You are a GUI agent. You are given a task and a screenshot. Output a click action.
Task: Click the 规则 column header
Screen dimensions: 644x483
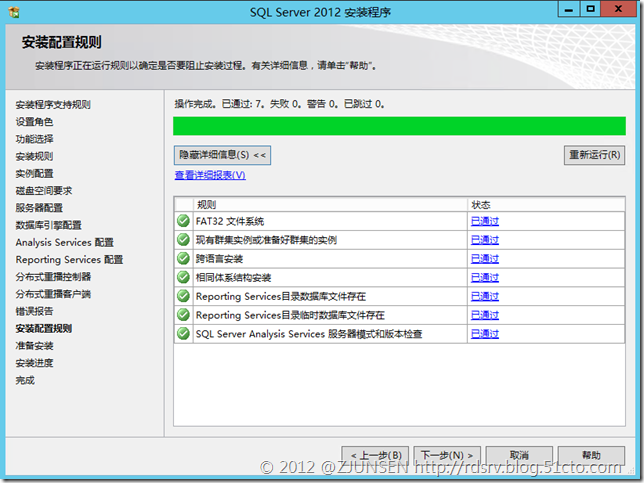pyautogui.click(x=330, y=205)
